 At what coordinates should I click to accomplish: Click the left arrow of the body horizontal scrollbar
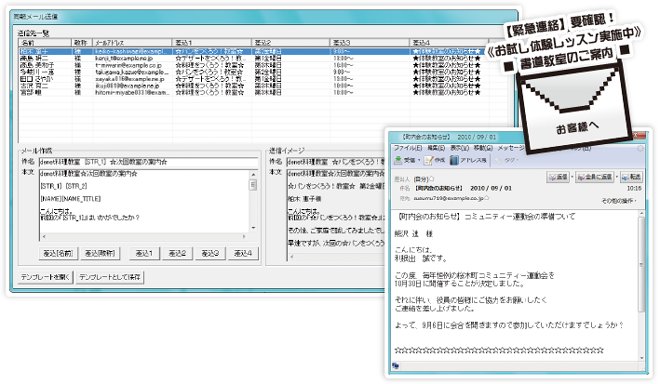(x=44, y=237)
